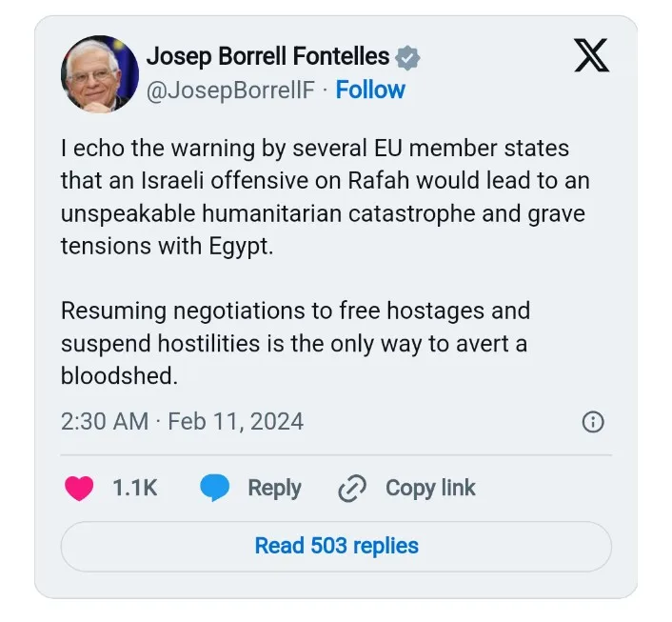The image size is (672, 622).
Task: Like the post with the heart icon
Action: 79,489
